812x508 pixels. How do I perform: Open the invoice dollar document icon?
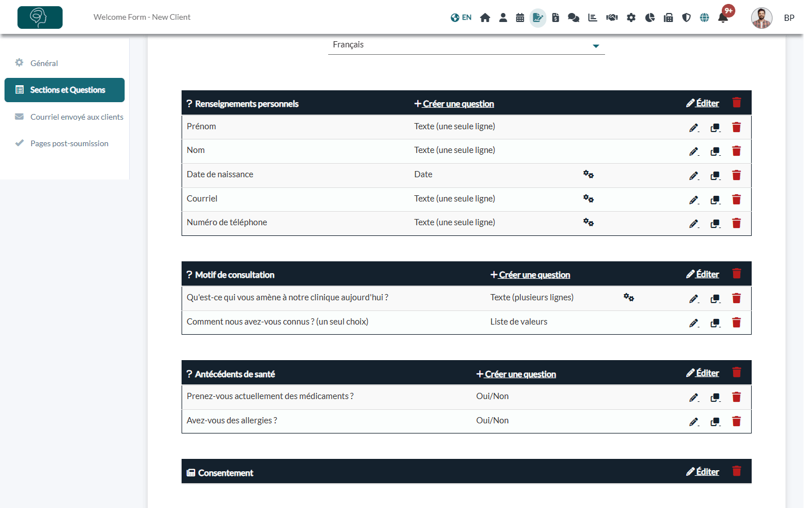pos(555,17)
